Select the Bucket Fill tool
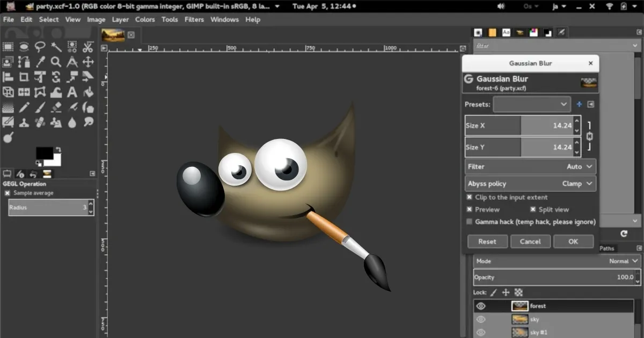Image resolution: width=644 pixels, height=338 pixels. point(89,92)
